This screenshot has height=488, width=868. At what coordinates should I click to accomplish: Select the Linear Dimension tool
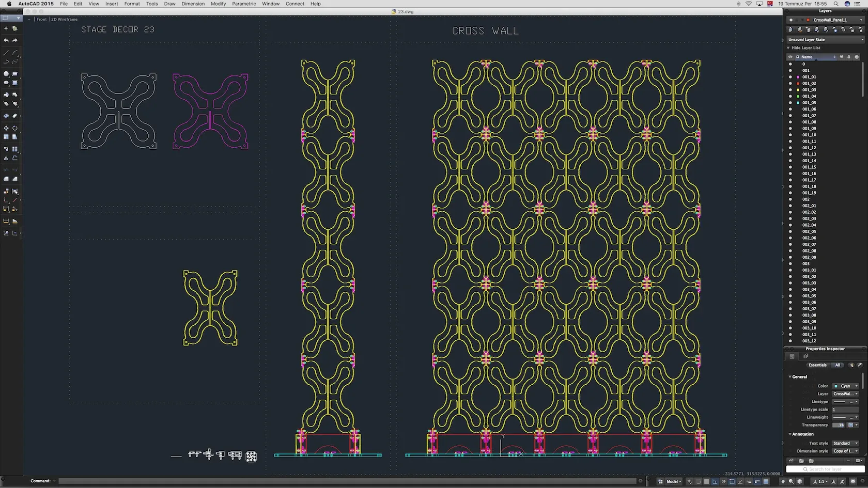tap(6, 221)
